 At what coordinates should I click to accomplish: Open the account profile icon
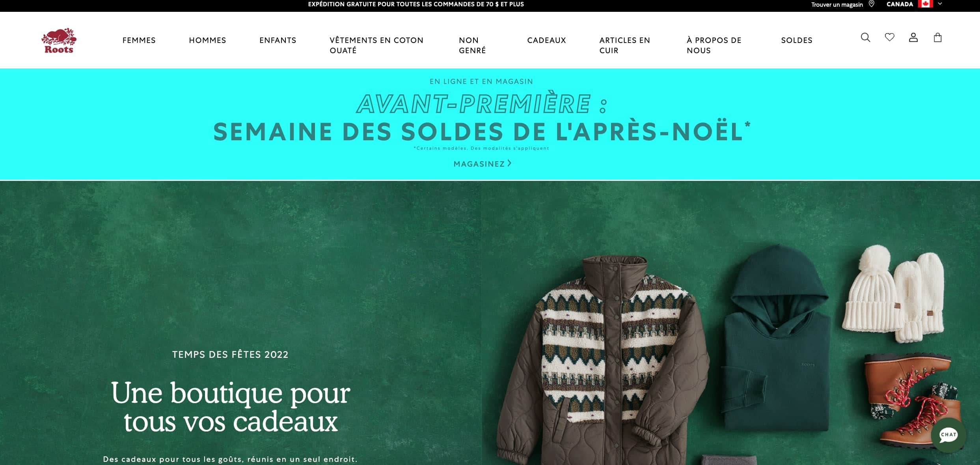(x=913, y=37)
